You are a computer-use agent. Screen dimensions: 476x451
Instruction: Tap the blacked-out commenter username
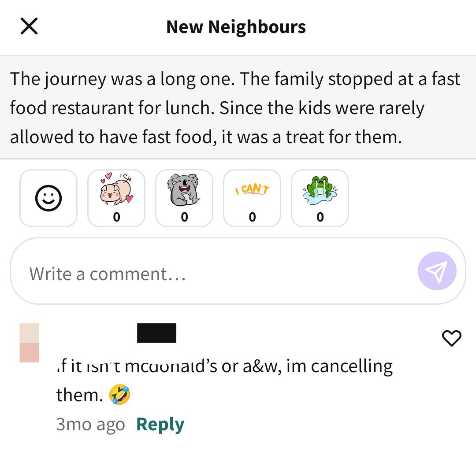[x=156, y=333]
